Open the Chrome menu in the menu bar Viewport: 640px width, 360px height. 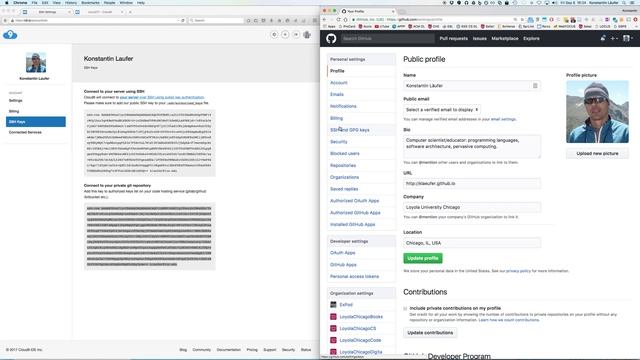20,2
